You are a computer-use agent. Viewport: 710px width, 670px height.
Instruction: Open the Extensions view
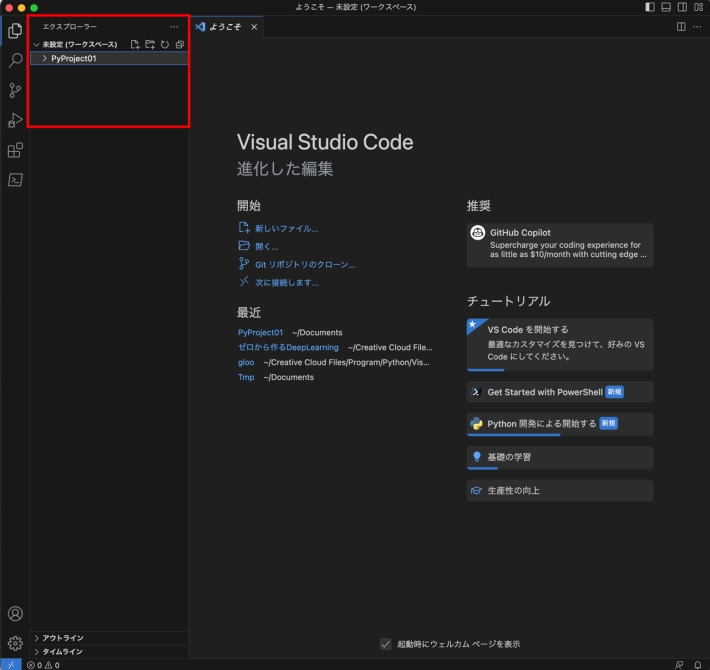15,150
